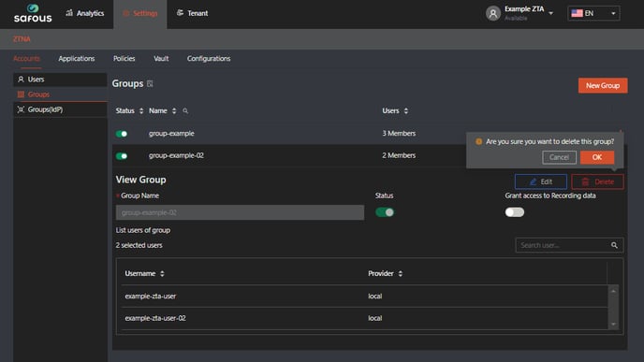644x362 pixels.
Task: Click the info icon next to Groups heading
Action: pyautogui.click(x=150, y=84)
